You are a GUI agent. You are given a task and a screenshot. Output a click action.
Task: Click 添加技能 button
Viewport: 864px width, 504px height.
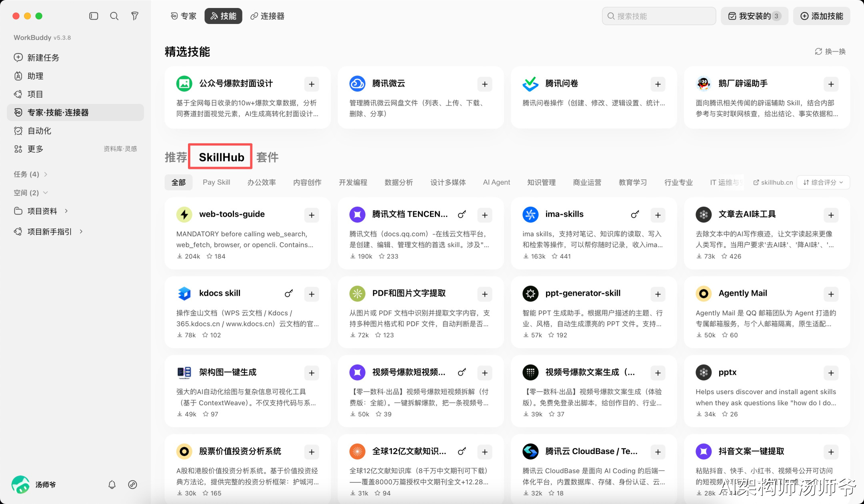click(x=822, y=16)
